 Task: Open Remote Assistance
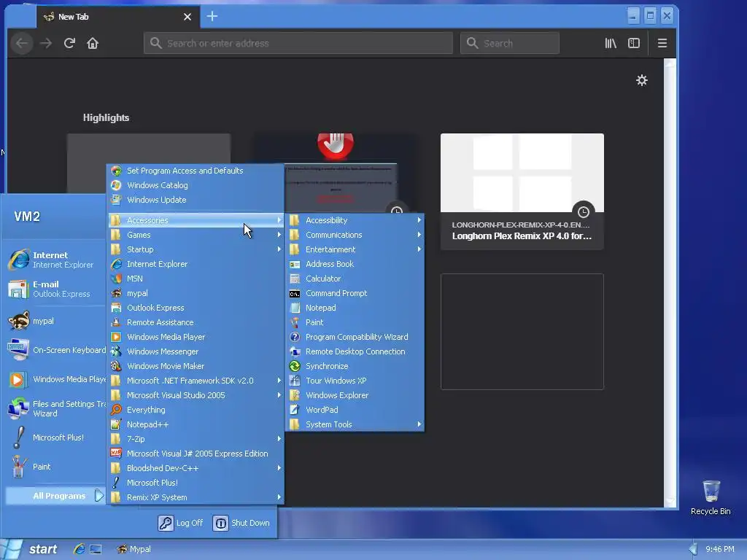click(x=196, y=322)
